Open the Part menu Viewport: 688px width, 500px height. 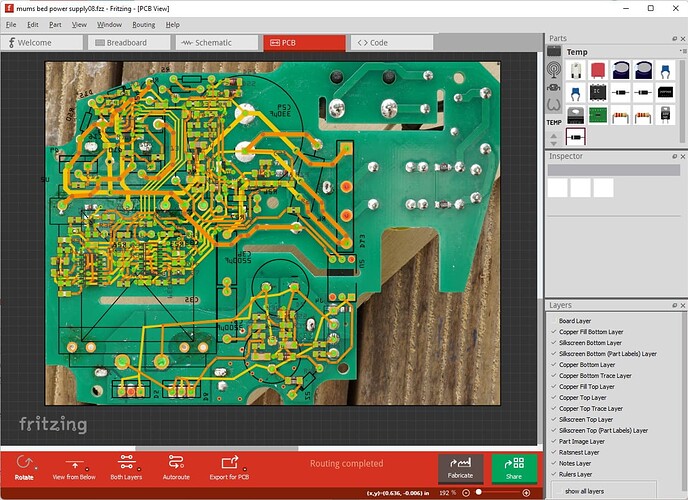click(55, 25)
